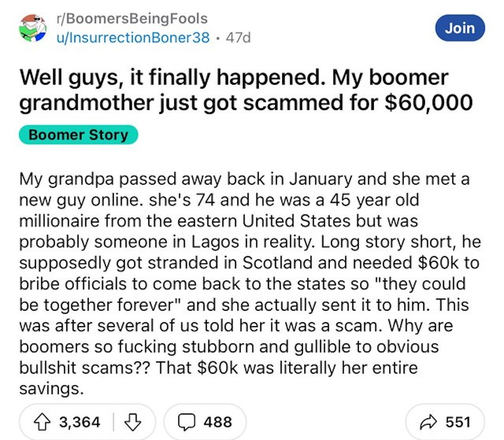The width and height of the screenshot is (504, 440).
Task: Join the subreddit with the Join button
Action: tap(459, 28)
